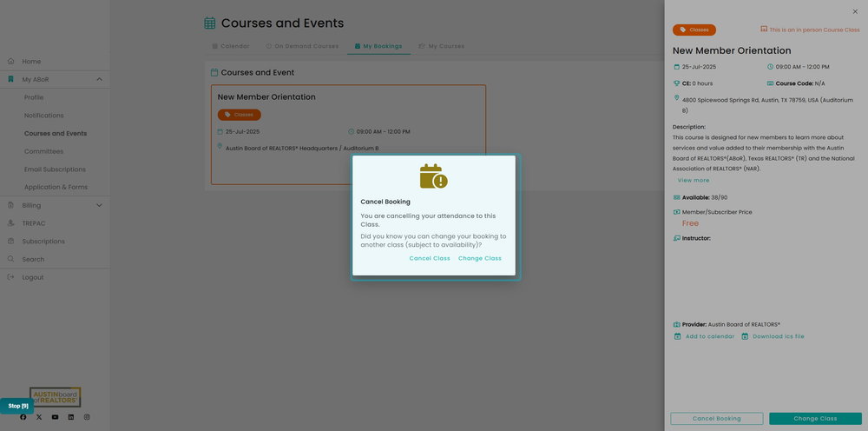
Task: Click the TREPAC people icon
Action: (10, 223)
